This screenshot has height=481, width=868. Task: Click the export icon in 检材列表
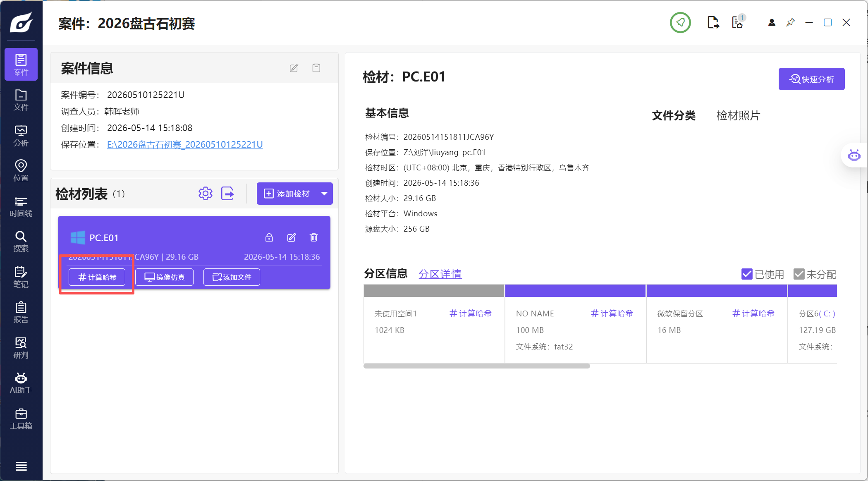coord(228,193)
